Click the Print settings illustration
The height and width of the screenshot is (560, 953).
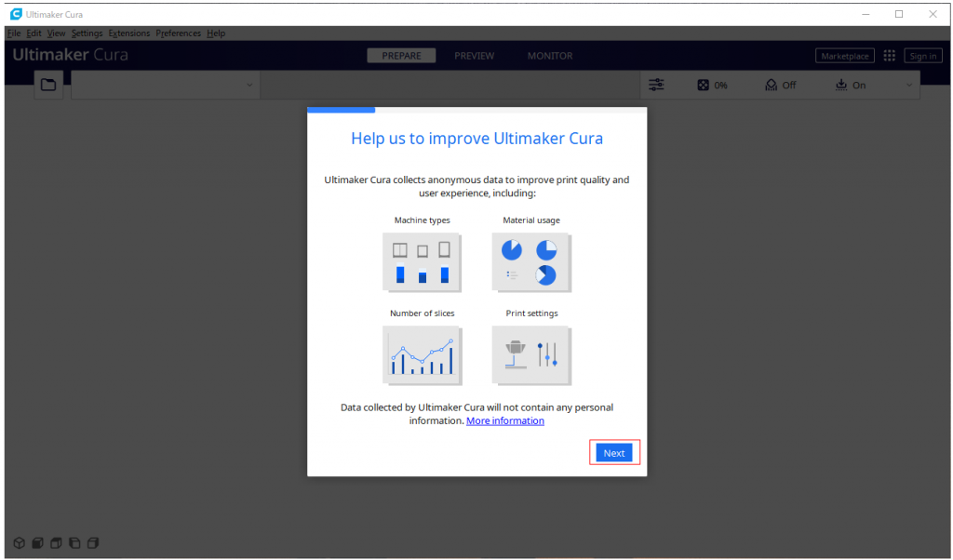531,355
